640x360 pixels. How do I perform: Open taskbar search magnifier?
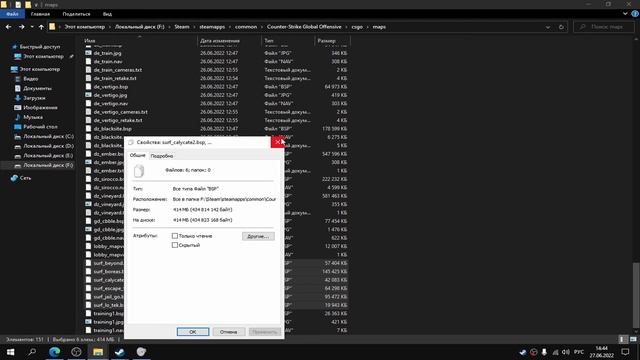(x=32, y=352)
